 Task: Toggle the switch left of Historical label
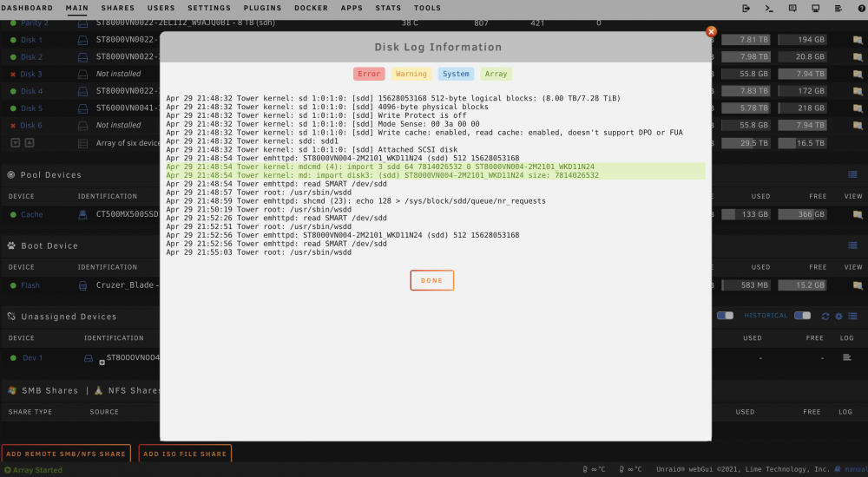click(725, 316)
